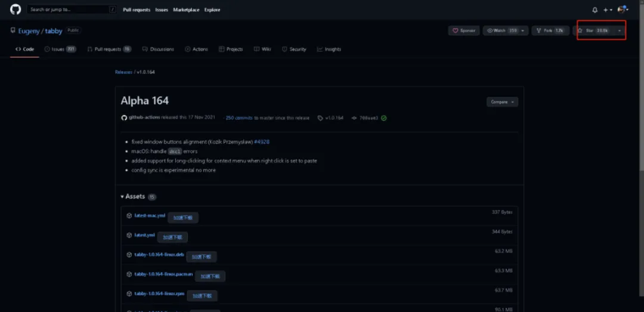The image size is (644, 312).
Task: Download latest.yml asset
Action: [144, 234]
